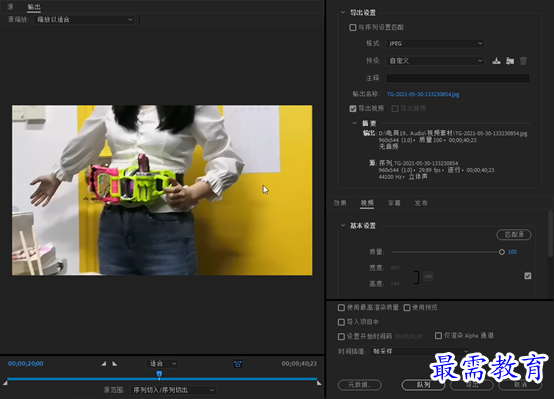The width and height of the screenshot is (554, 399).
Task: Click the delete preset trash icon
Action: [x=523, y=61]
